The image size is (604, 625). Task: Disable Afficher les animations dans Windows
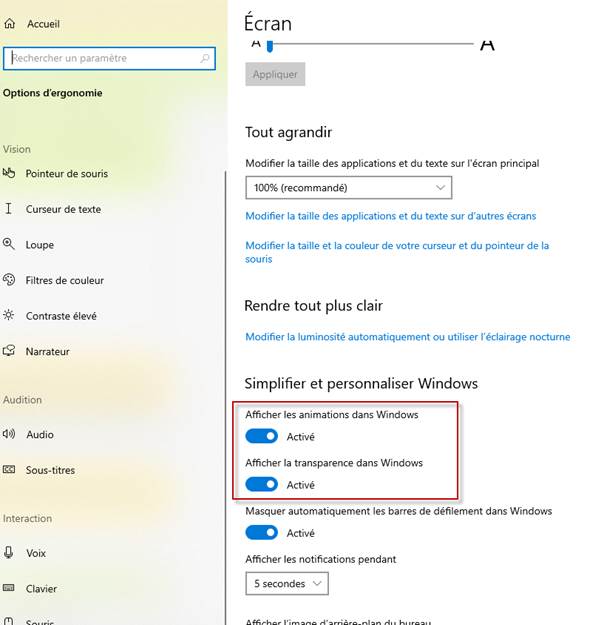click(x=262, y=436)
